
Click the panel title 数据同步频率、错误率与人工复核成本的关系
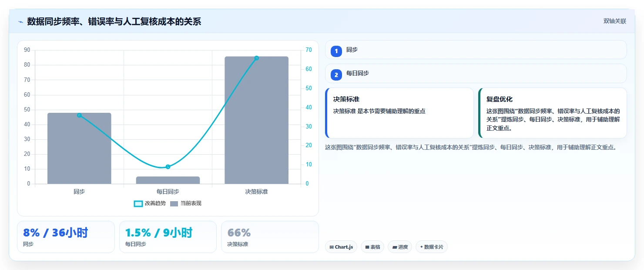[x=114, y=21]
